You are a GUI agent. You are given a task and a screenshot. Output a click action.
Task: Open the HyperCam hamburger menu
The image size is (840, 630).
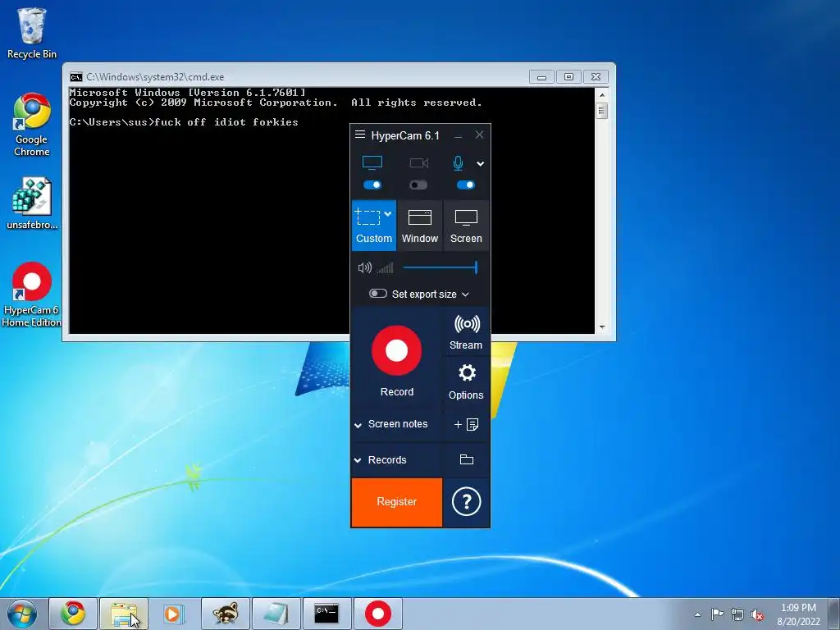360,135
